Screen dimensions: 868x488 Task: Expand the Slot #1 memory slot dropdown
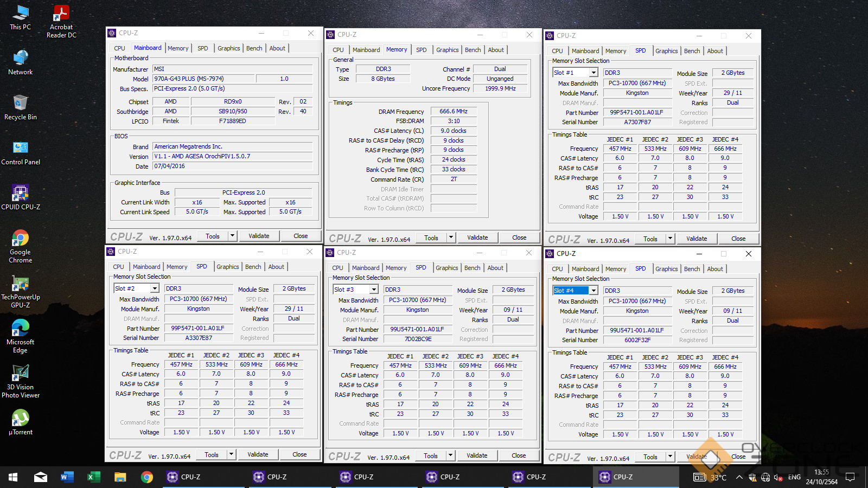pos(593,73)
